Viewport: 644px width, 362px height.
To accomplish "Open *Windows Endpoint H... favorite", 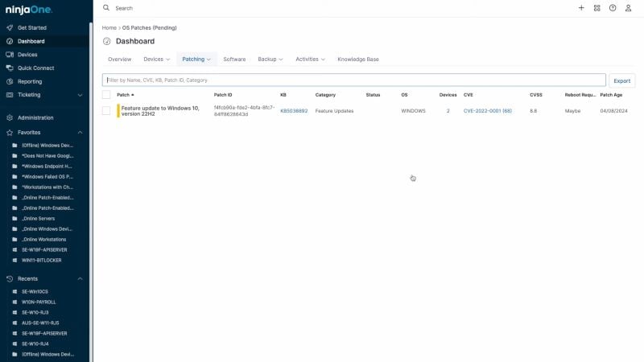I will [x=47, y=167].
